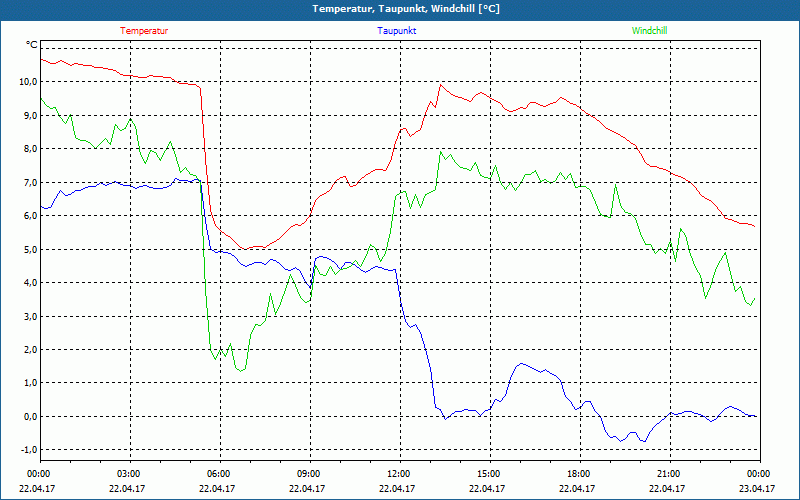This screenshot has width=800, height=500.
Task: Click the 3,0 y-axis value
Action: coord(31,316)
